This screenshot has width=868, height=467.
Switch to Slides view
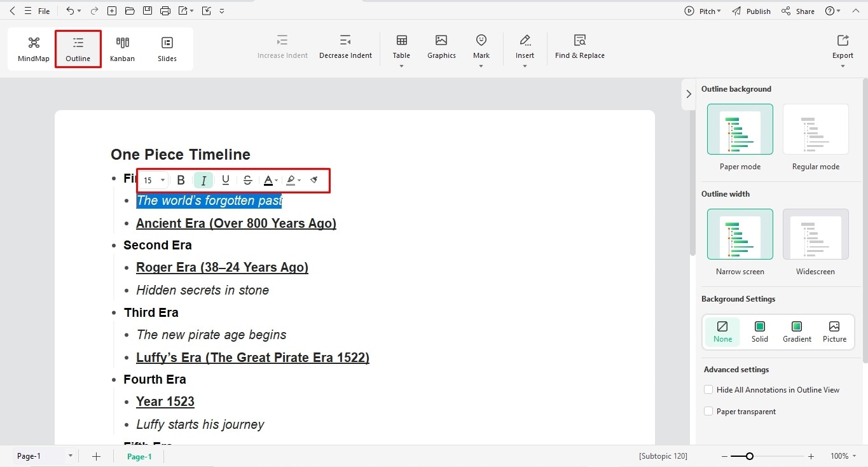[x=167, y=48]
